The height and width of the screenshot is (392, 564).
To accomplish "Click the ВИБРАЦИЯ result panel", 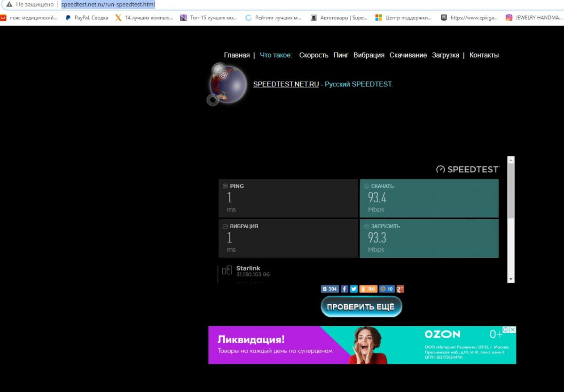I will (288, 238).
